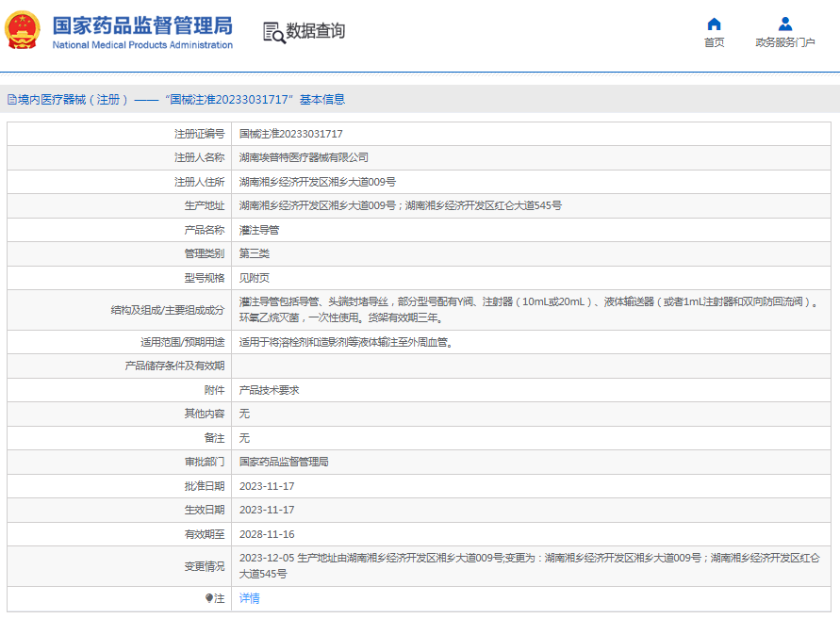Screen dimensions: 840x618
Task: Select the 适用于将溶栓剂和造影剂 intended use text
Action: (347, 342)
